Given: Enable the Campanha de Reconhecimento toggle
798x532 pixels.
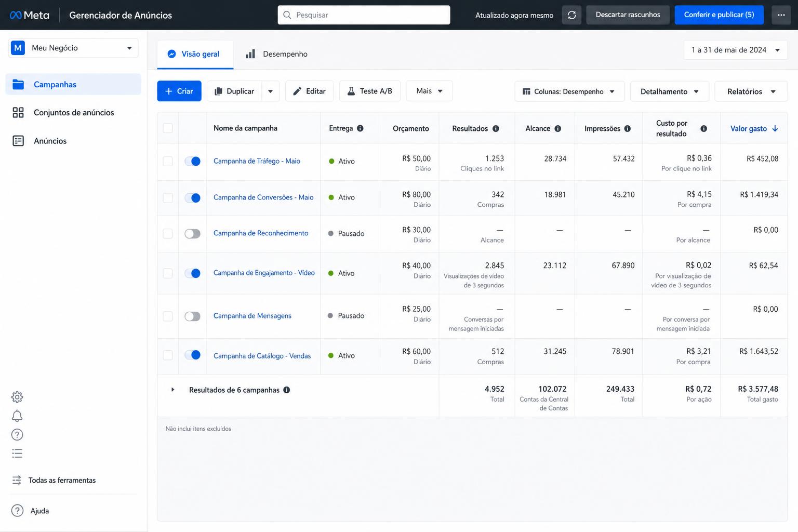Looking at the screenshot, I should 192,234.
